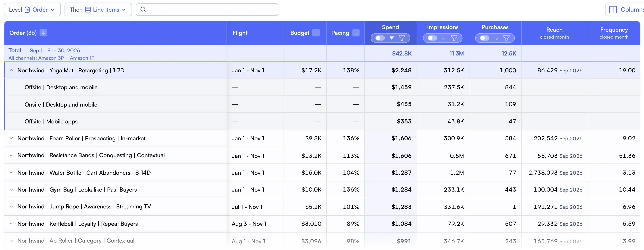
Task: Toggle the Purchases column switch
Action: (485, 38)
